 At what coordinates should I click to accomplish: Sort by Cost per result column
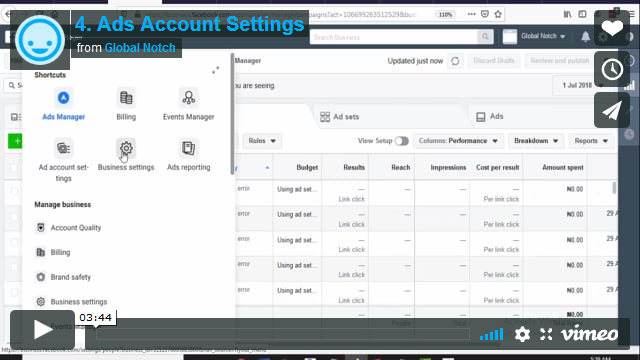point(498,167)
